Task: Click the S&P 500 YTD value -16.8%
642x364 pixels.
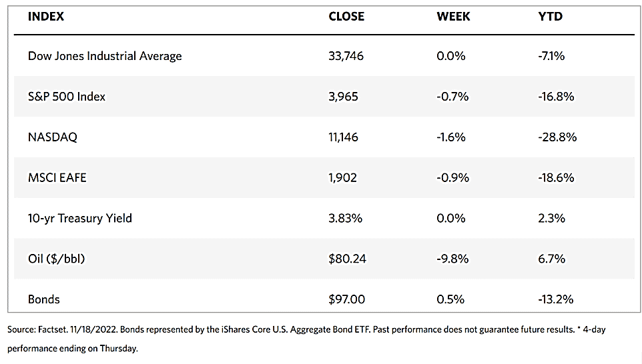Action: click(556, 97)
